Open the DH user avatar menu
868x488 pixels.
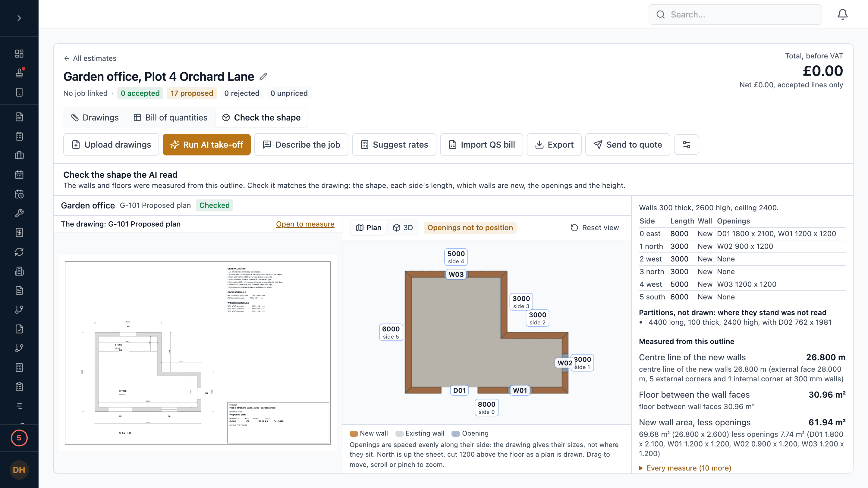[19, 470]
